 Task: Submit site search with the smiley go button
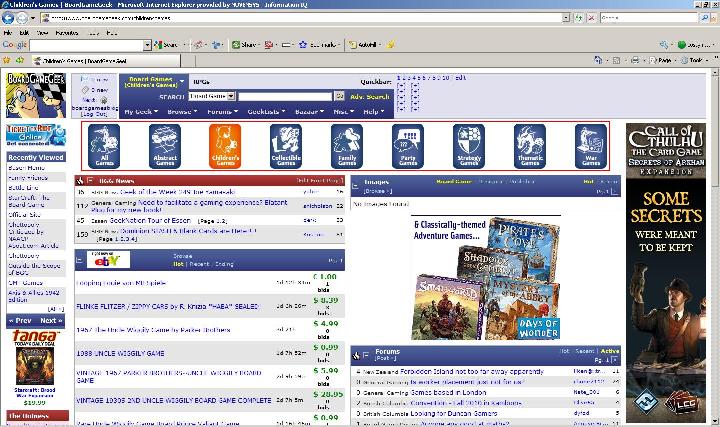click(x=339, y=96)
